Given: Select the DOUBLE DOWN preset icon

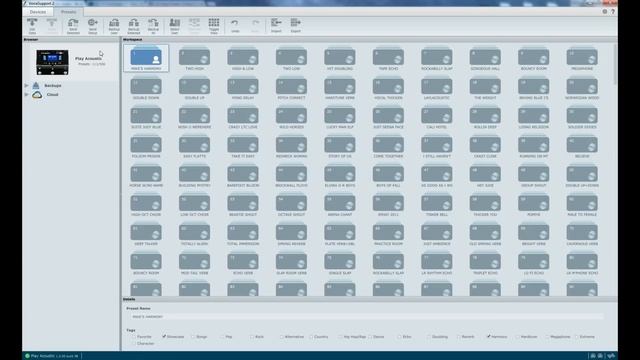Looking at the screenshot, I should [x=146, y=86].
